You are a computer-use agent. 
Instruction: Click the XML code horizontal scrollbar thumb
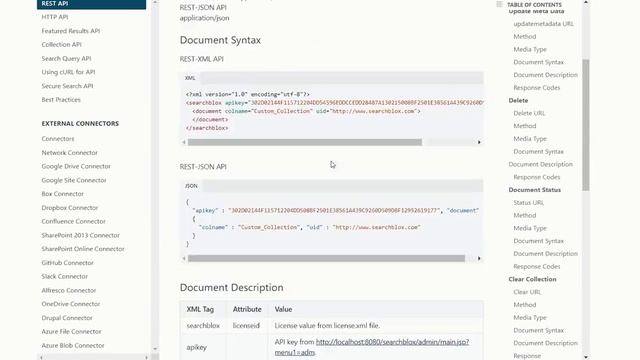coord(305,142)
